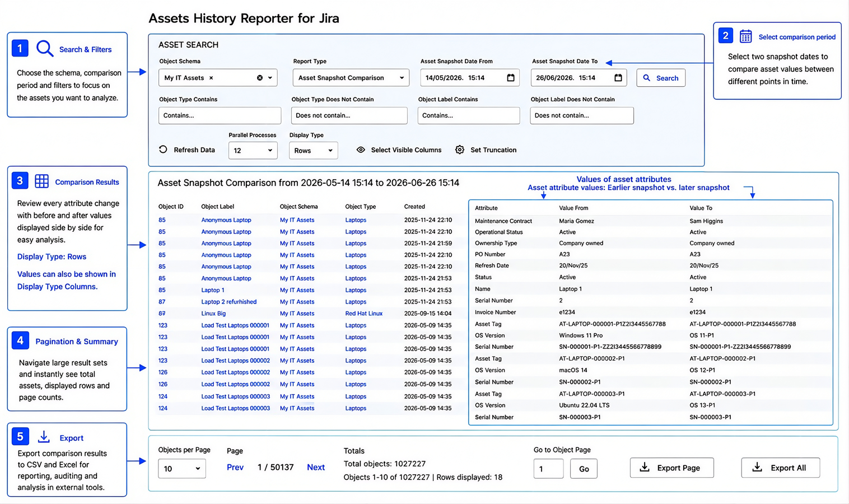
Task: Click the Asset Snapshot Date From field
Action: pyautogui.click(x=469, y=78)
